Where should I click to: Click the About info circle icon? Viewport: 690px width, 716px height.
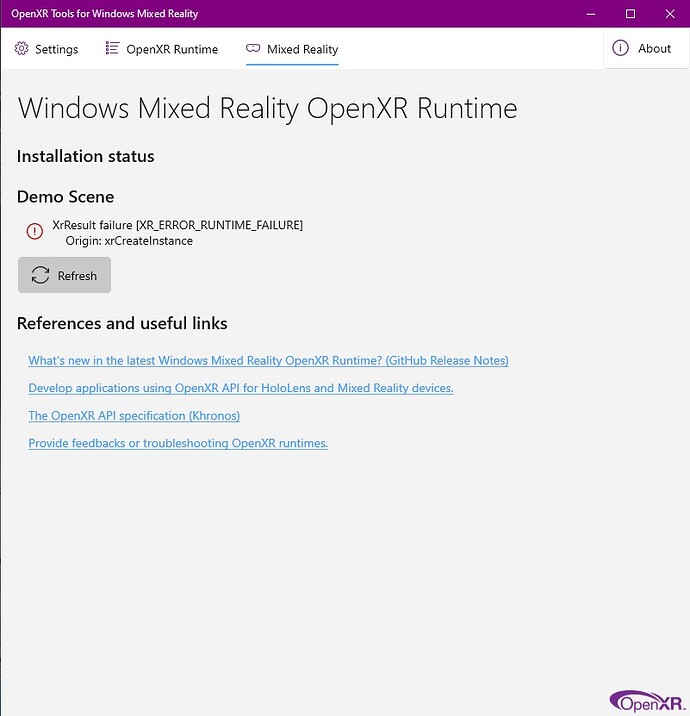pyautogui.click(x=620, y=48)
